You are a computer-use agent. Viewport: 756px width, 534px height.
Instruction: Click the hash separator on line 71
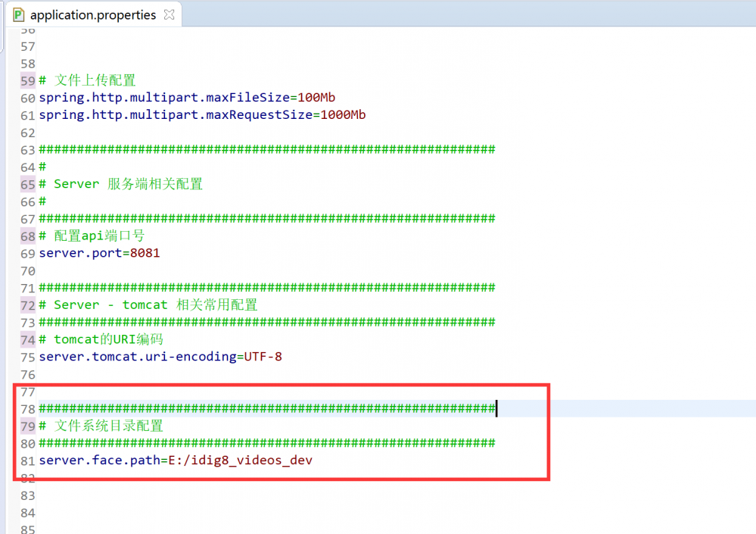pos(267,288)
